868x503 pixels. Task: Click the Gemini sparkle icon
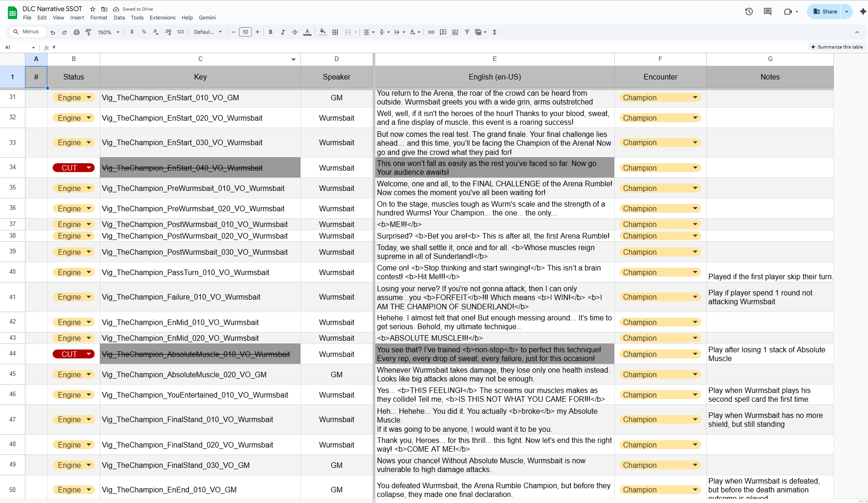coord(862,12)
